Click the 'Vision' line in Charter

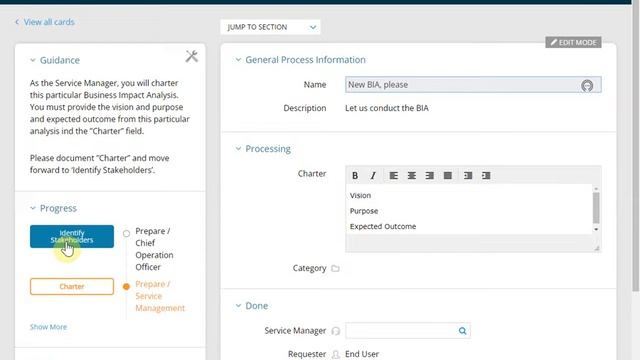pyautogui.click(x=360, y=196)
